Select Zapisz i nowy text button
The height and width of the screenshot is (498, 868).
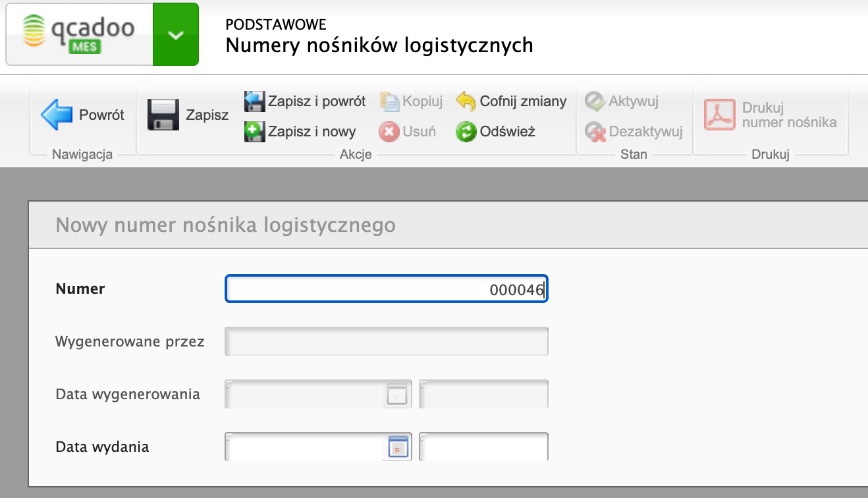click(312, 132)
